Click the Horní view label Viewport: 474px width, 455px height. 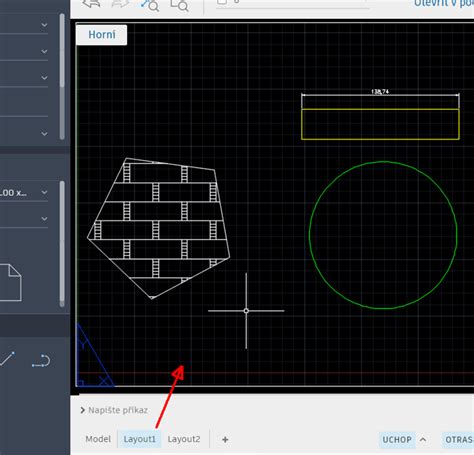coord(102,35)
